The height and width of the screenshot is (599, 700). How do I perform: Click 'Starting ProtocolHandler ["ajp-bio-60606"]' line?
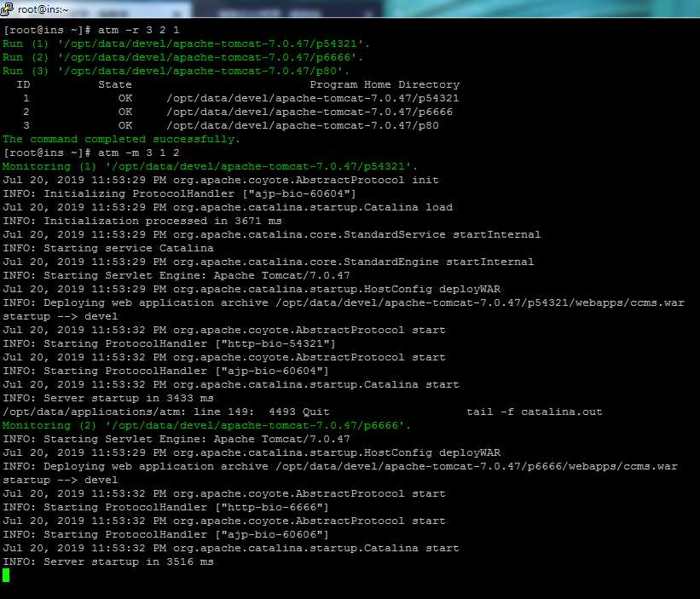tap(165, 535)
